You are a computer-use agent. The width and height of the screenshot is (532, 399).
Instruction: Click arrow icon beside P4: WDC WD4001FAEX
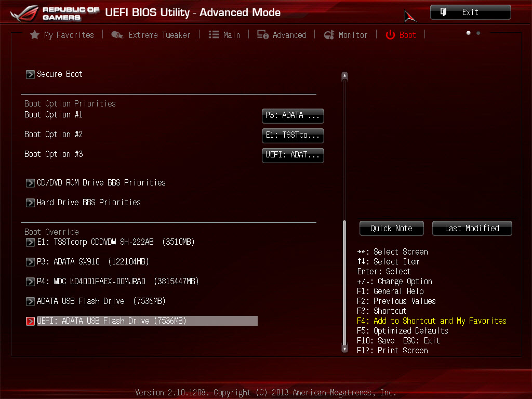pyautogui.click(x=30, y=281)
